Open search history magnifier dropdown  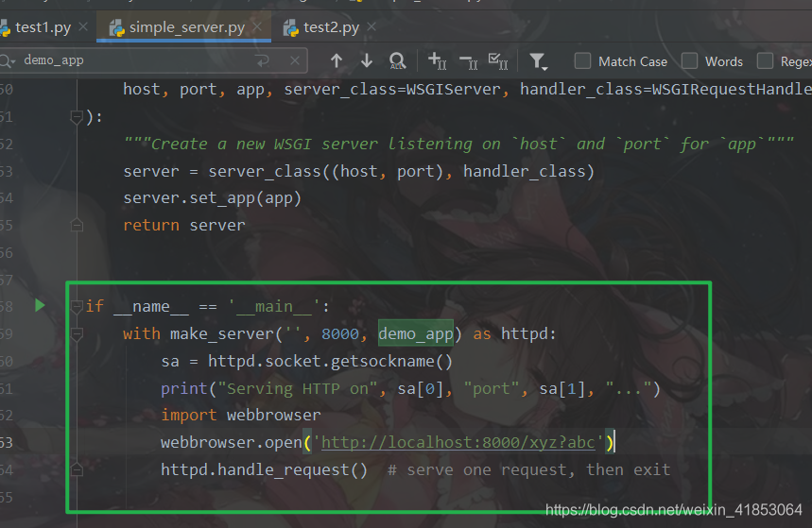pyautogui.click(x=8, y=61)
